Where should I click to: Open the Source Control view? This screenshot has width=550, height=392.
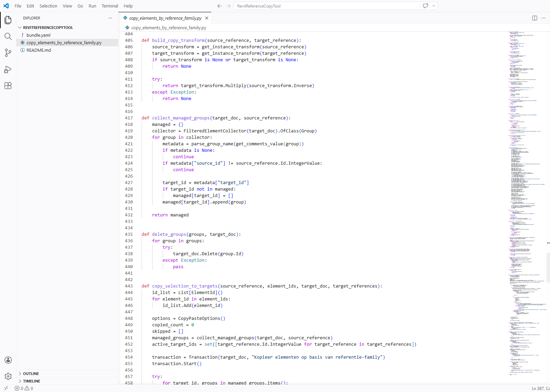coord(8,53)
